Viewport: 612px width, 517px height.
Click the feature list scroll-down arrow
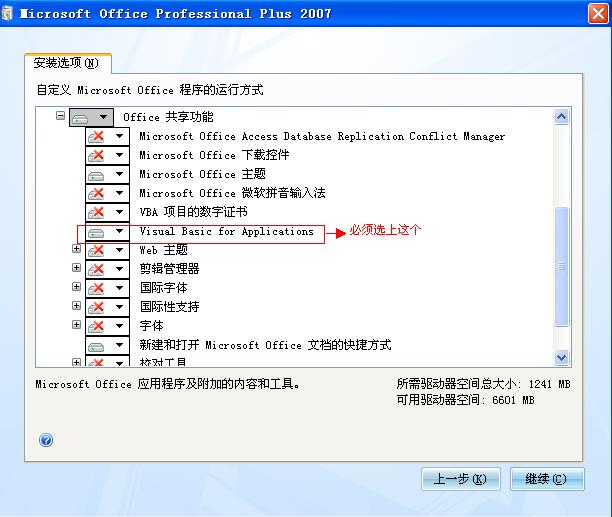[562, 357]
